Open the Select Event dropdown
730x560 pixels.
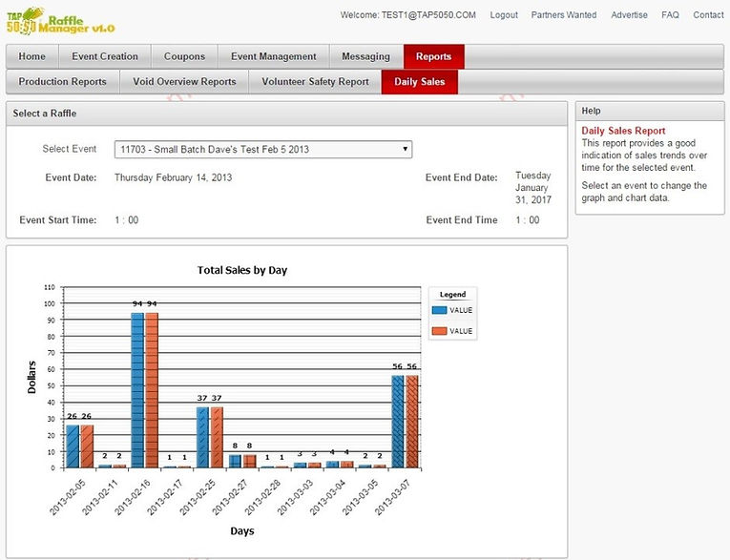(263, 150)
